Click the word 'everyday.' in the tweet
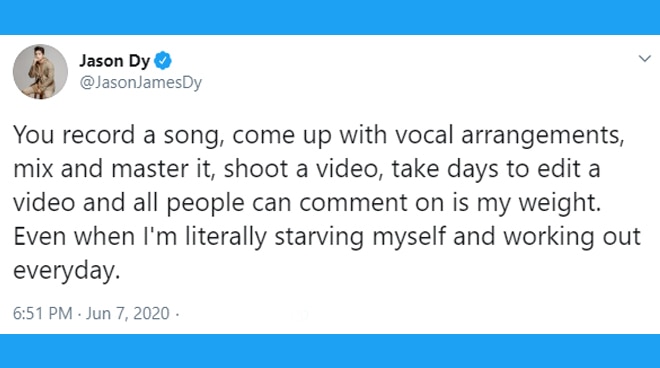This screenshot has width=660, height=368. coord(67,271)
